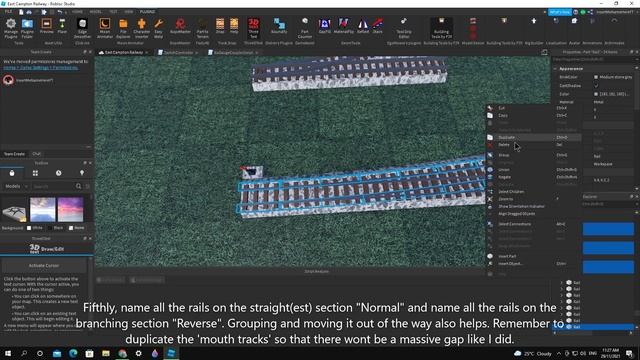The image size is (640, 360).
Task: Open the Manage Plugins tool
Action: (11, 27)
